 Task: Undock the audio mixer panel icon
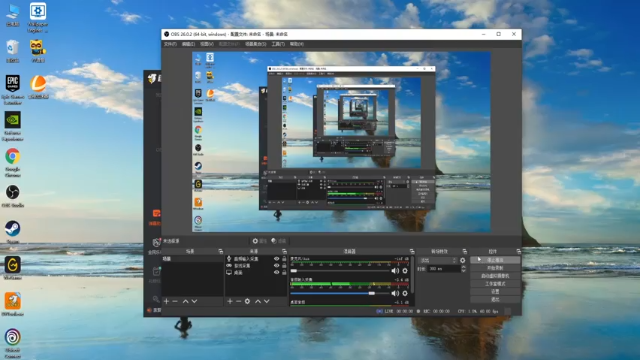point(412,251)
